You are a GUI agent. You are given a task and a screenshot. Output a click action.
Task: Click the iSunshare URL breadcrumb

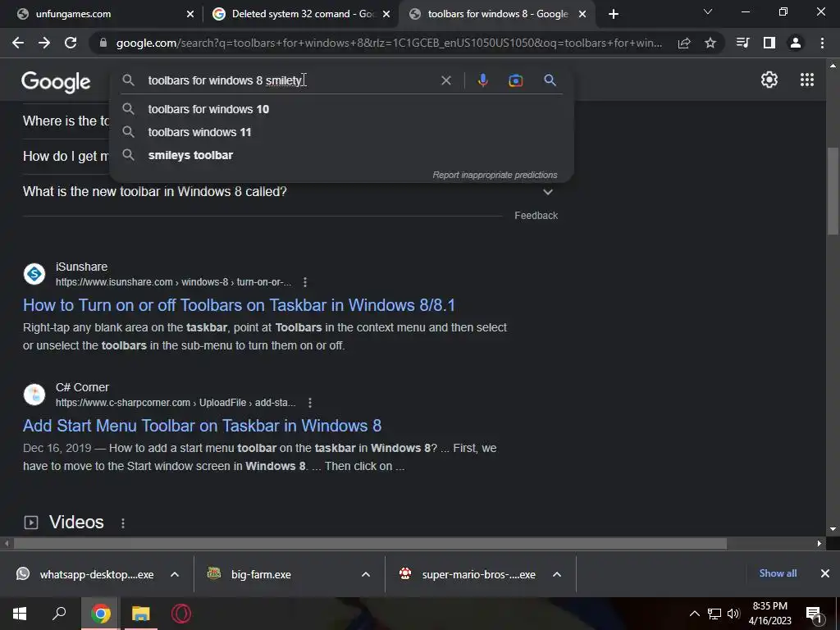tap(174, 282)
